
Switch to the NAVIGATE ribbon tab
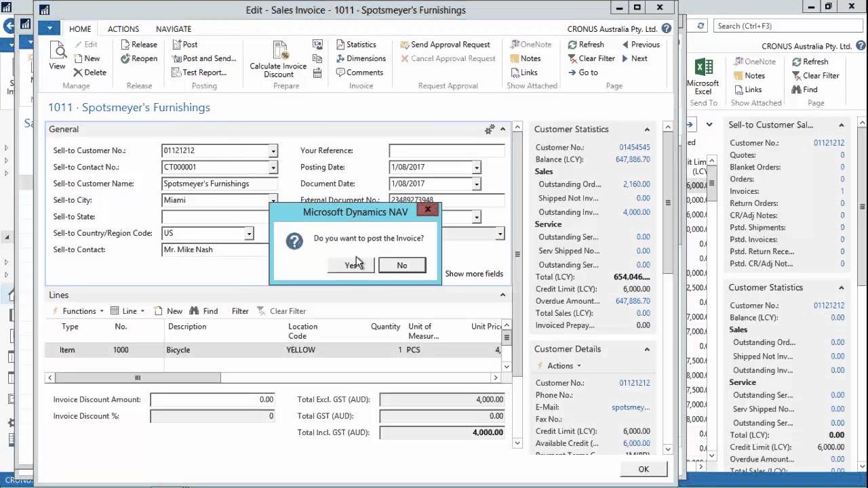point(174,29)
